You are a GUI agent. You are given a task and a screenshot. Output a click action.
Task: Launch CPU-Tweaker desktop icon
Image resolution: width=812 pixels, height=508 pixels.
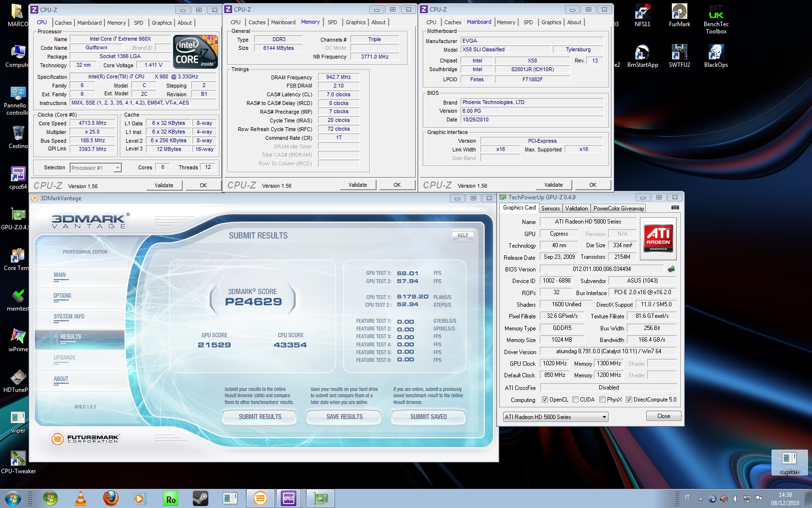pos(18,463)
